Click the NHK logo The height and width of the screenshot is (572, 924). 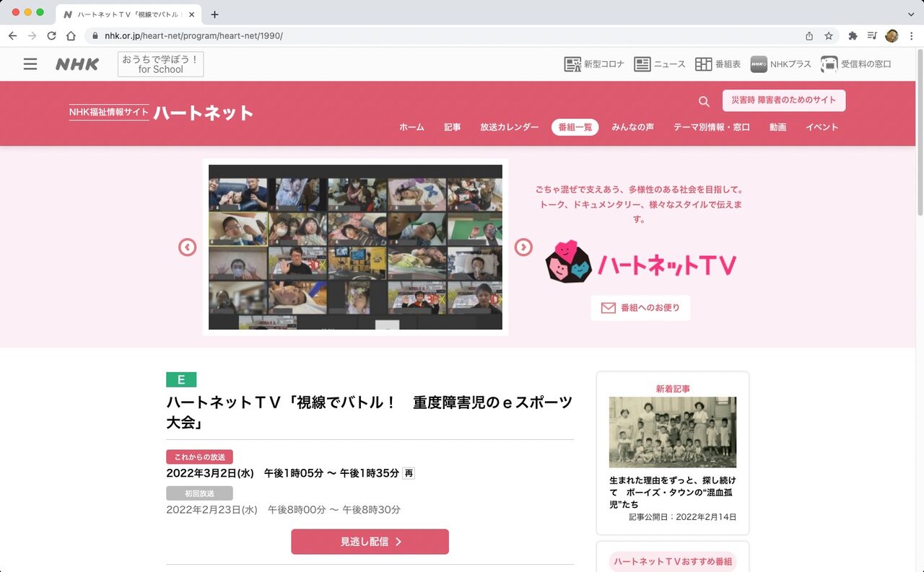77,63
